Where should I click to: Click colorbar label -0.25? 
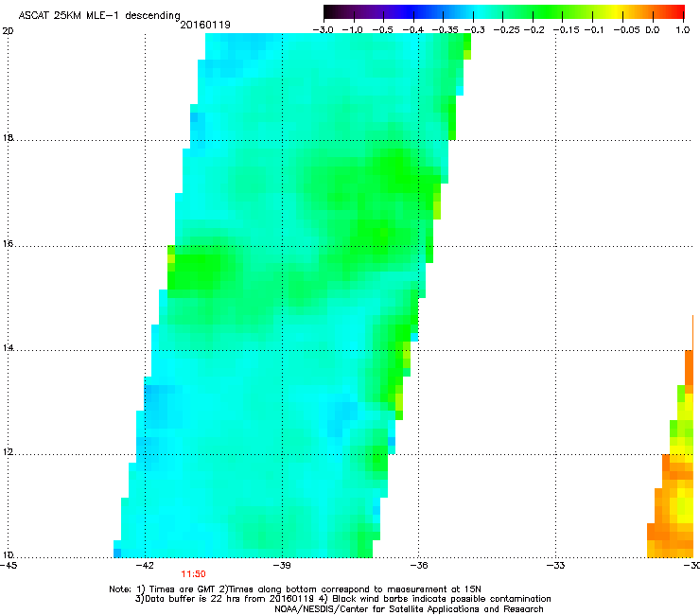pyautogui.click(x=507, y=30)
